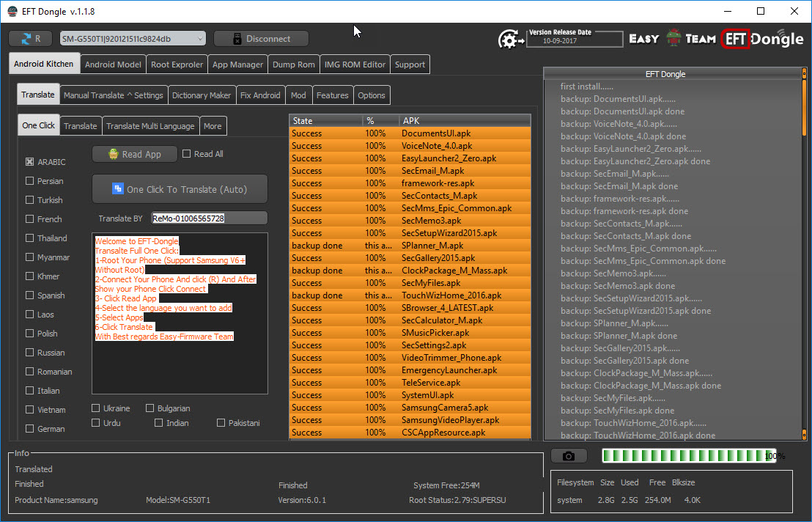Open the More sub-tab
812x522 pixels.
213,126
